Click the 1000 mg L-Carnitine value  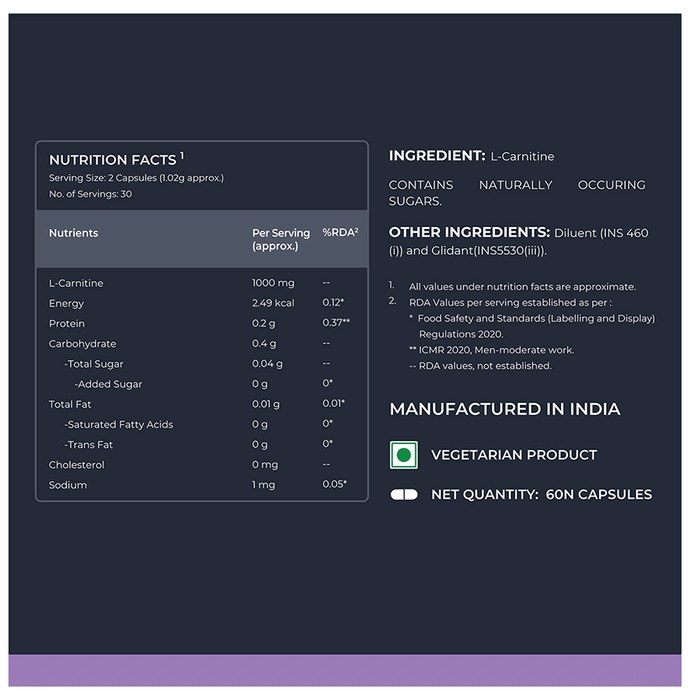coord(273,283)
